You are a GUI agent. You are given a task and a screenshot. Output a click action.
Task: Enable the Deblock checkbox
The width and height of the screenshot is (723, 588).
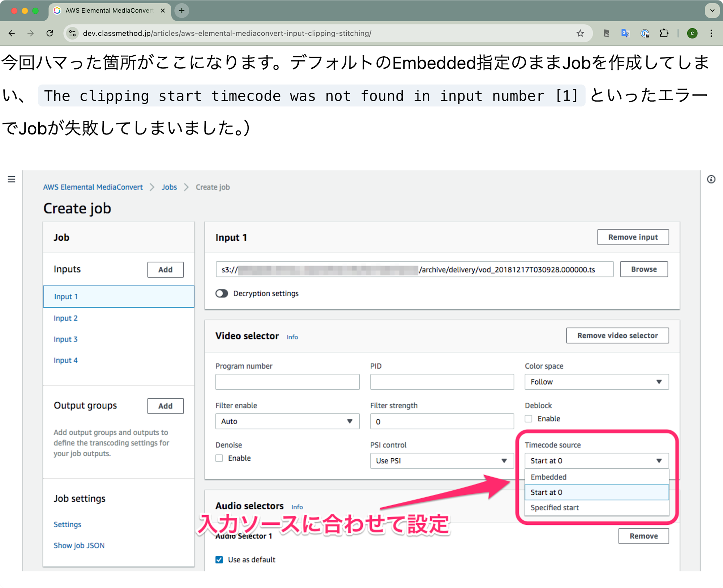tap(529, 419)
